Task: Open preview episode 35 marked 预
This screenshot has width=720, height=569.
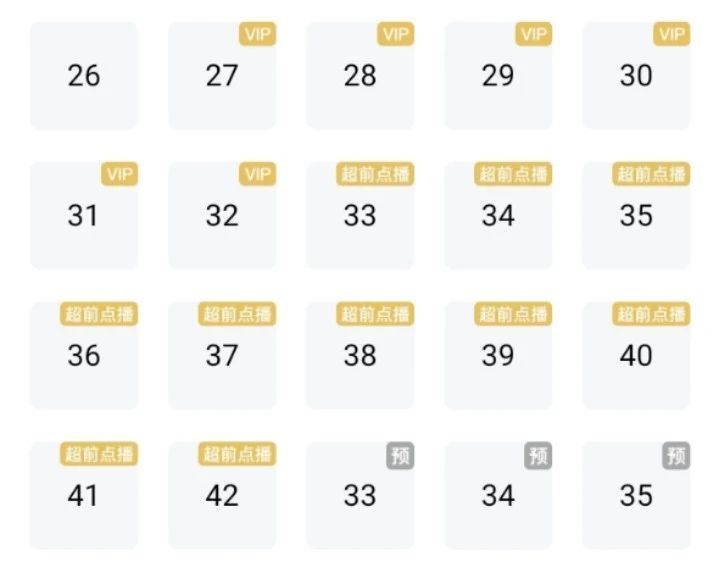Action: point(636,496)
